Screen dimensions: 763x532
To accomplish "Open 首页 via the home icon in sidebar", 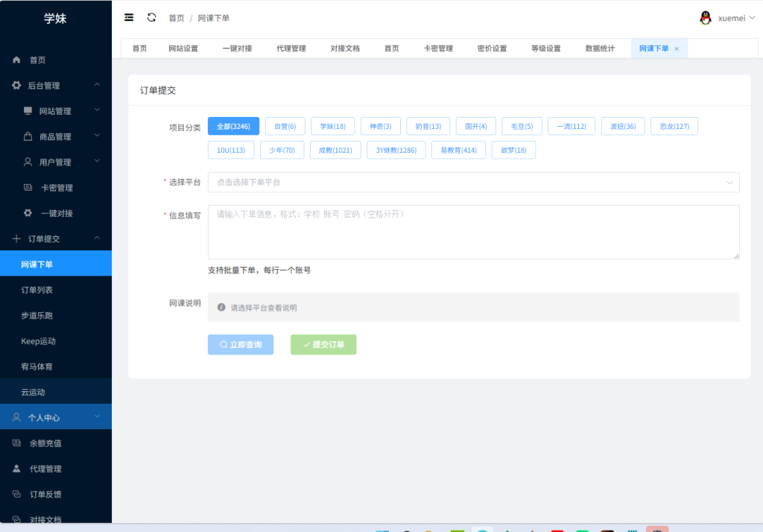I will [17, 60].
